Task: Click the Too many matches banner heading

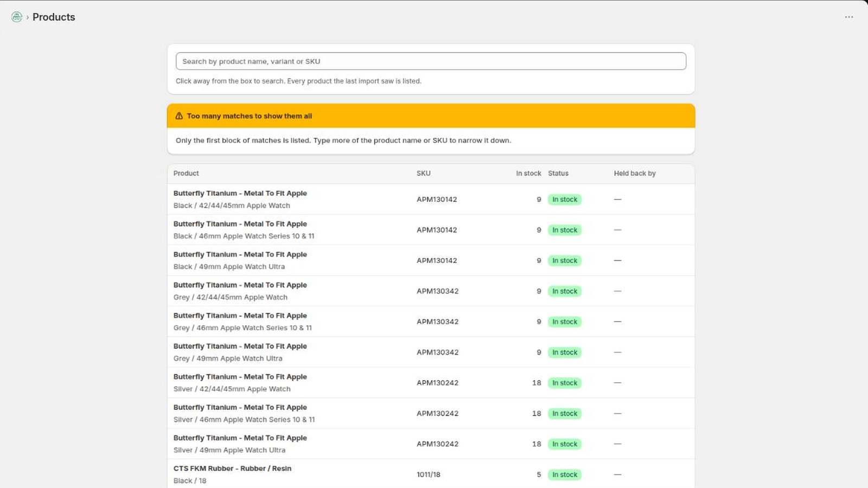Action: pyautogui.click(x=250, y=116)
